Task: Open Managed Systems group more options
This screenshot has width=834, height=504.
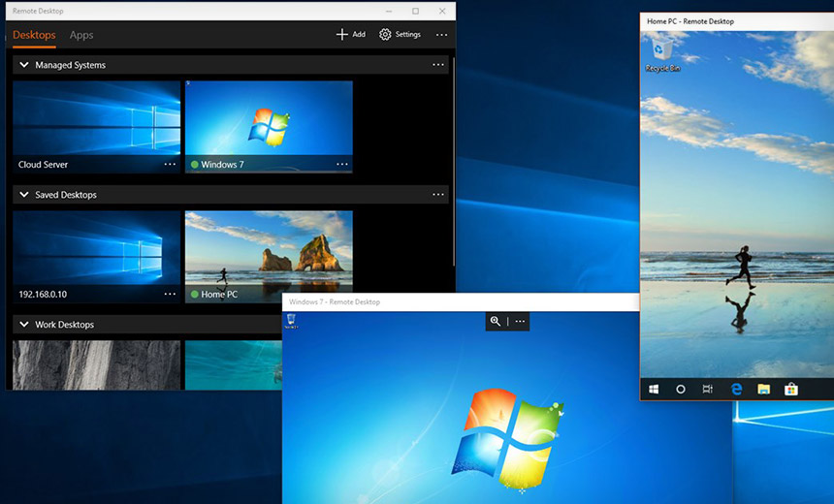Action: [x=437, y=65]
